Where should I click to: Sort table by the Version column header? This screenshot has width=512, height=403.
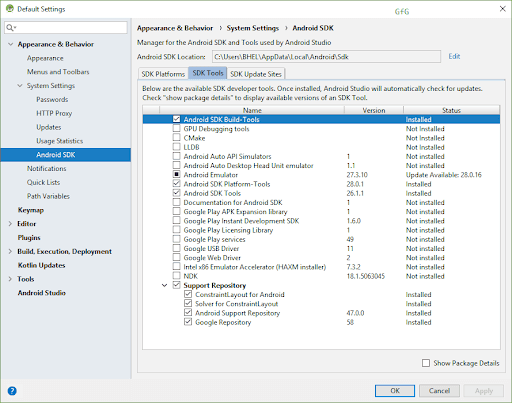click(x=374, y=110)
